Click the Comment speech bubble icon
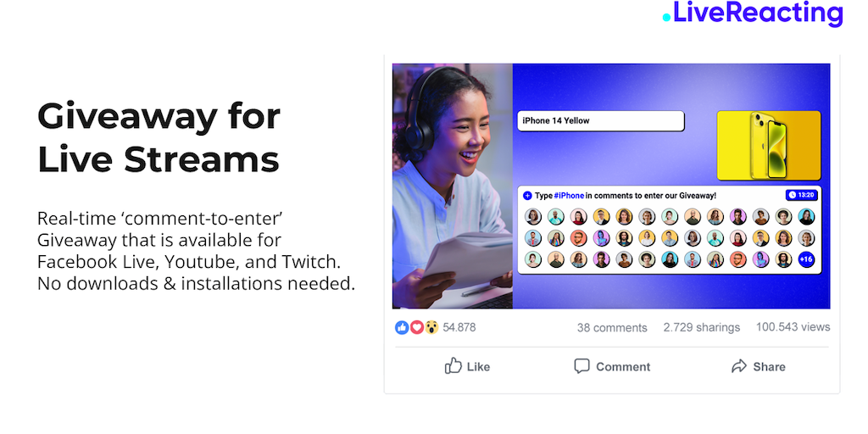Image resolution: width=868 pixels, height=434 pixels. pos(581,366)
